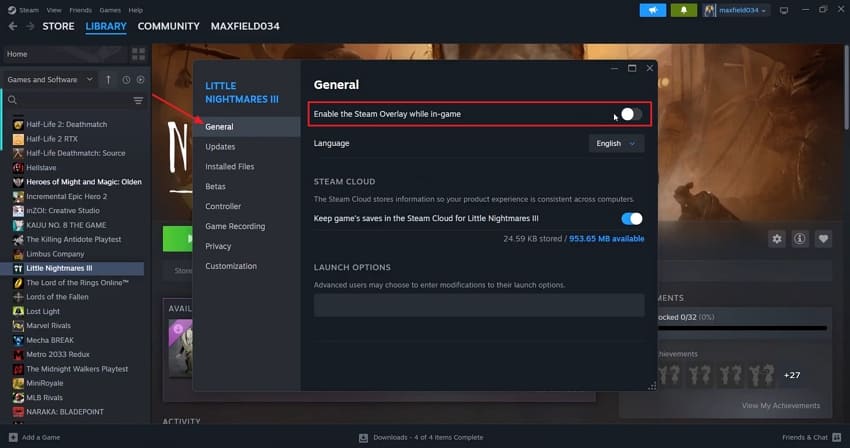The image size is (850, 448).
Task: Click the Add a Game button
Action: click(x=34, y=437)
